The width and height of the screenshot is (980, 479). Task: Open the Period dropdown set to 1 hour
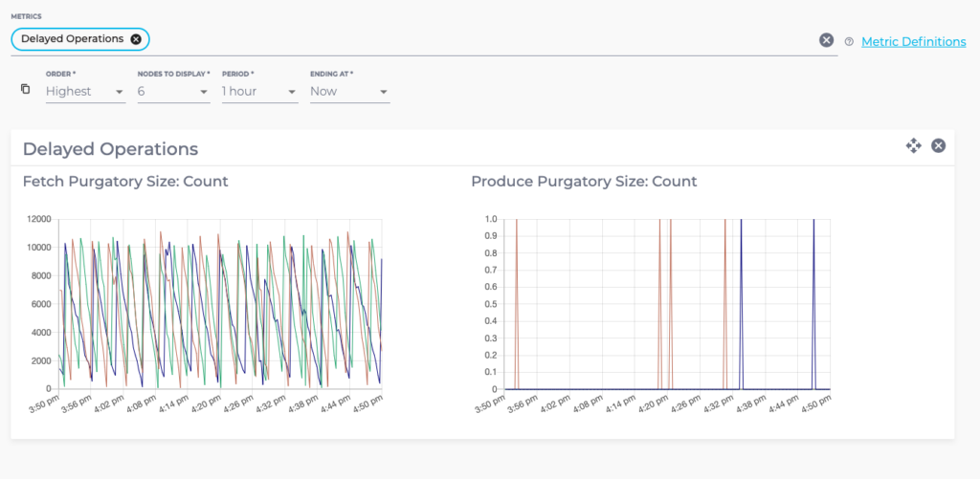(x=258, y=92)
